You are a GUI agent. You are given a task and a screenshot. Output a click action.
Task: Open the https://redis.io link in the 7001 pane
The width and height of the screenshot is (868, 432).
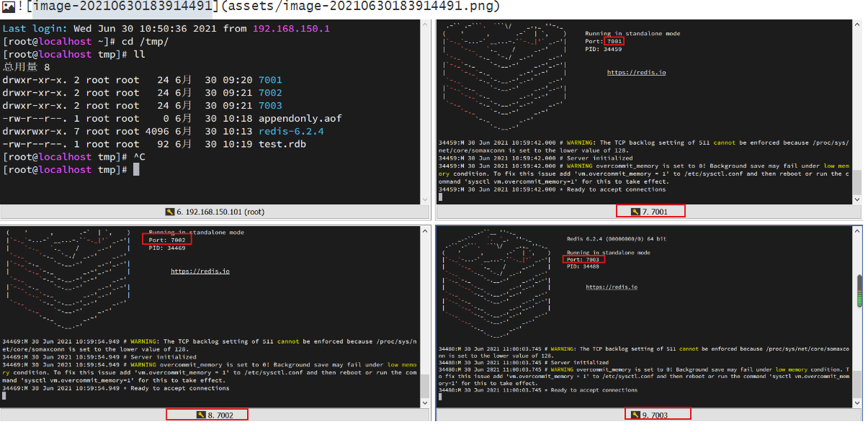pos(636,73)
